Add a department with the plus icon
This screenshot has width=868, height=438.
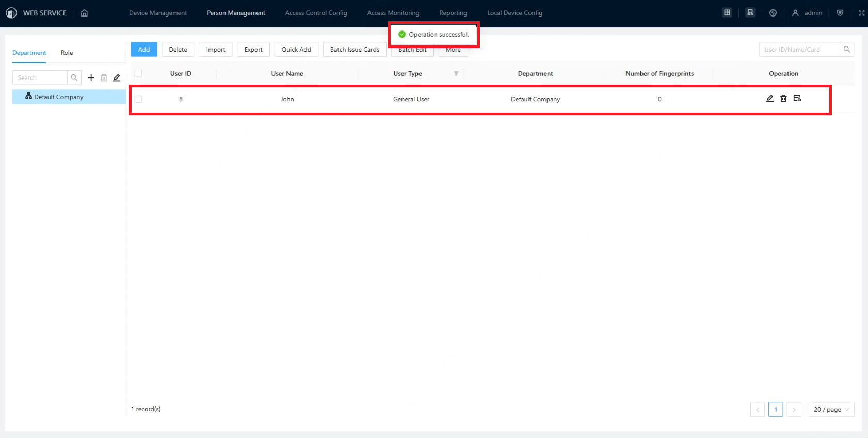coord(91,77)
